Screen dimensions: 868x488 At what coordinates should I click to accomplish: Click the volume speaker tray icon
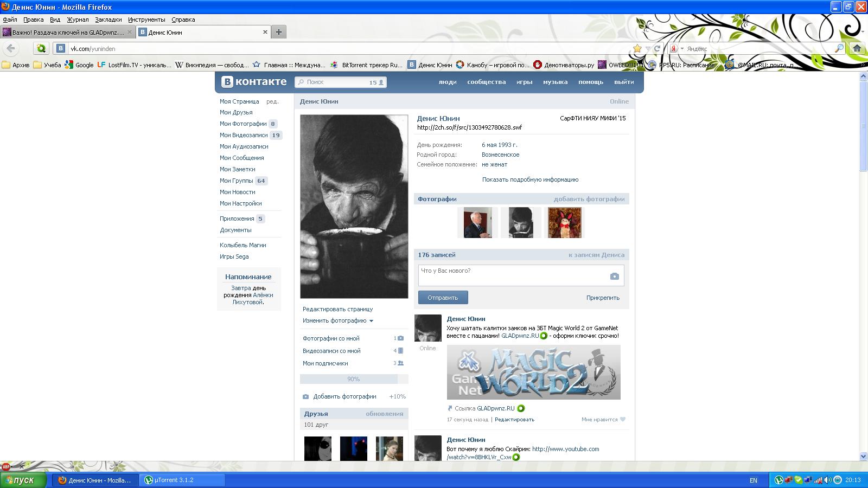point(828,480)
